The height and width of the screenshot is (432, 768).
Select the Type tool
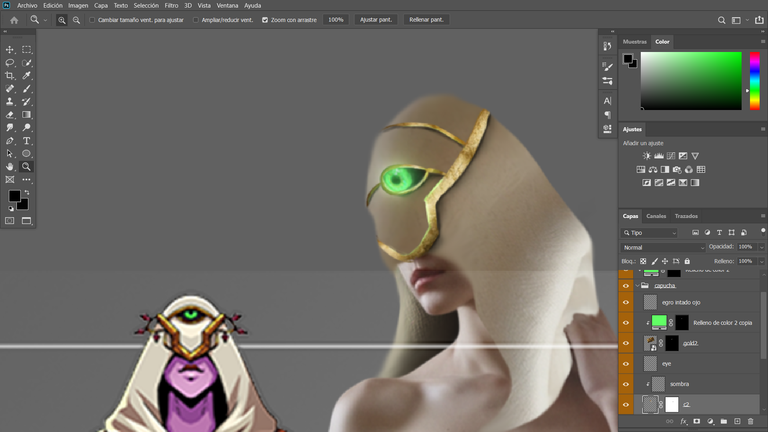click(26, 141)
